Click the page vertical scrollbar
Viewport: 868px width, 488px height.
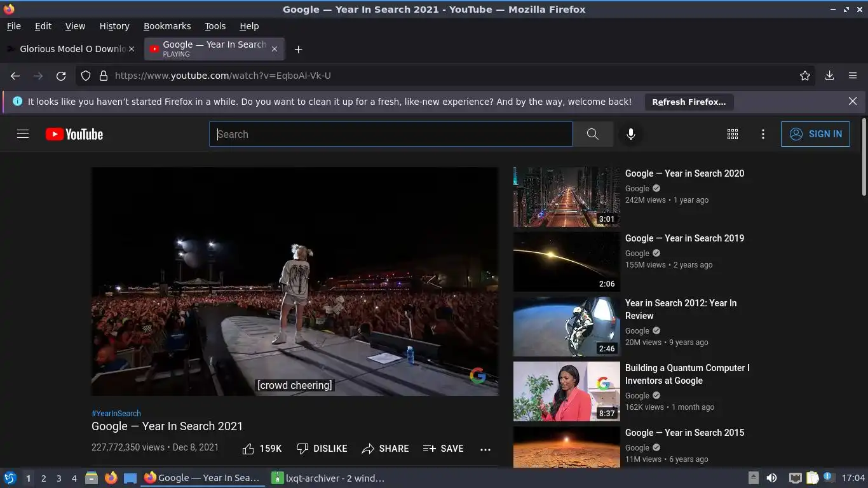click(x=864, y=156)
